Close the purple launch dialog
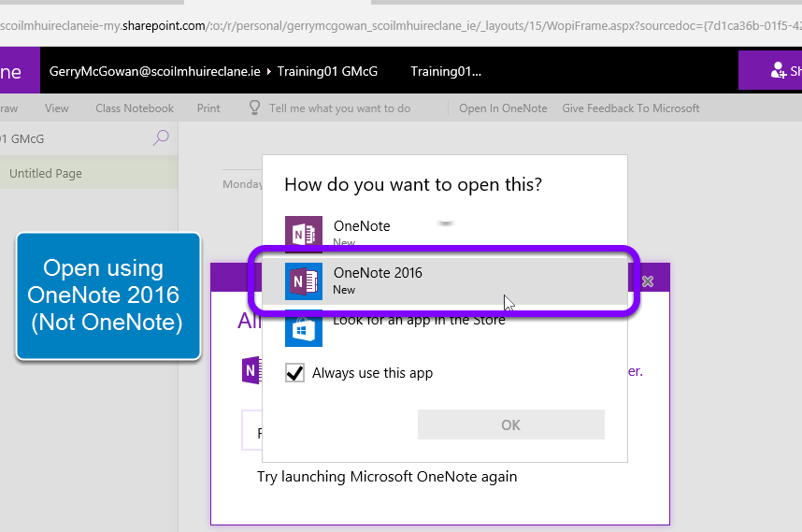The height and width of the screenshot is (532, 802). pos(648,281)
